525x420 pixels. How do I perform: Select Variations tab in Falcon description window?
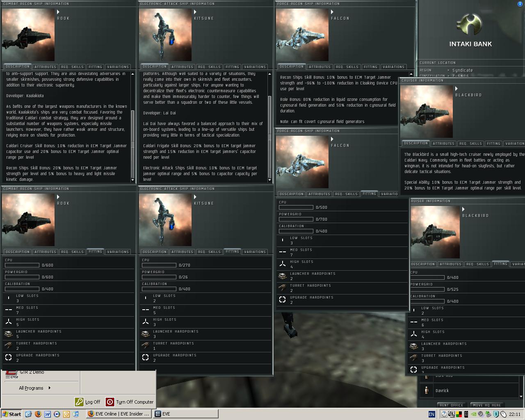[393, 67]
